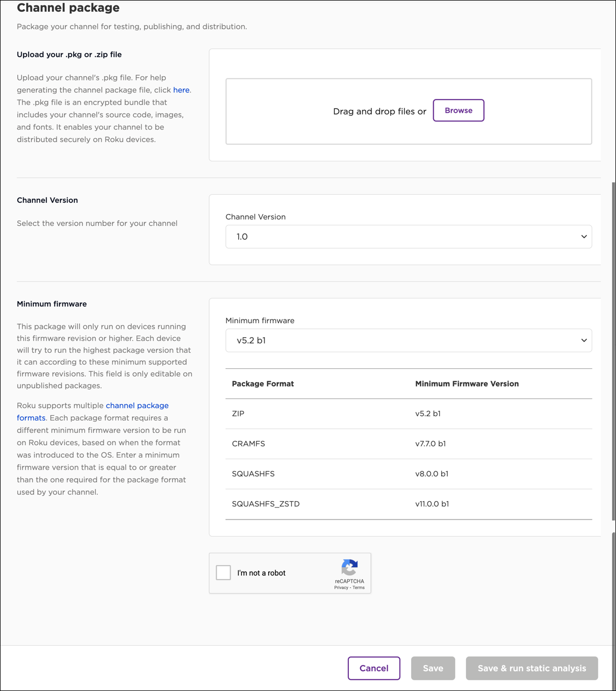Open the 'here' help link
The image size is (616, 691).
(x=181, y=90)
